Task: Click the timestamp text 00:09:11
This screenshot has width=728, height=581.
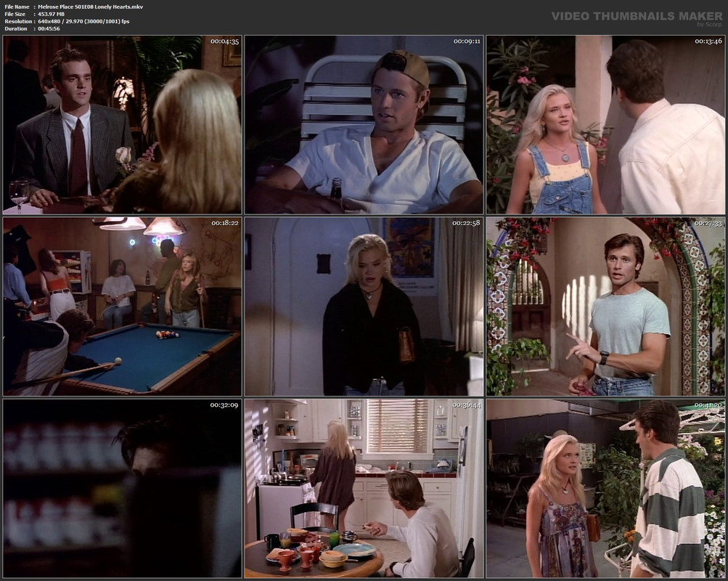Action: tap(467, 41)
